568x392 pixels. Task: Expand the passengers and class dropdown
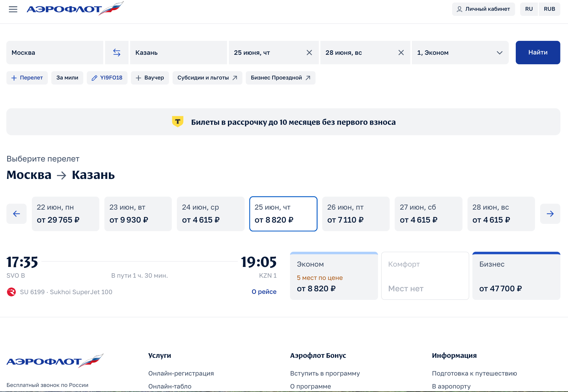460,53
